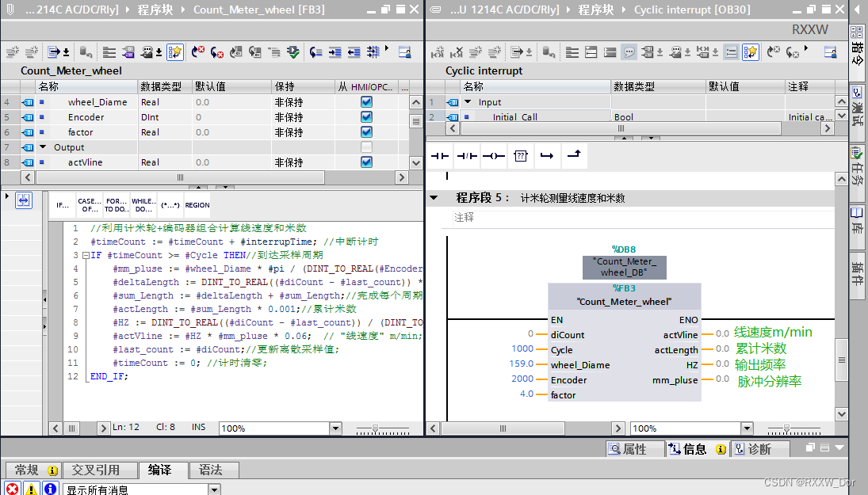
Task: Open the 显示所有消息 filter dropdown
Action: click(x=212, y=488)
